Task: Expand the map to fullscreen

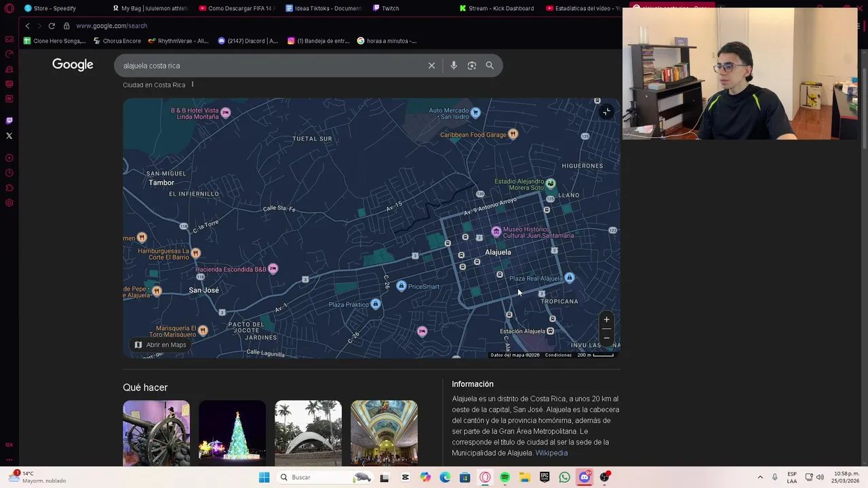Action: point(606,112)
